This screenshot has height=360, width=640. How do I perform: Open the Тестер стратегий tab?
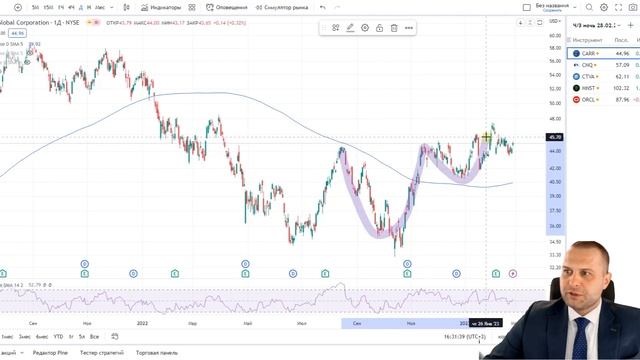(102, 353)
